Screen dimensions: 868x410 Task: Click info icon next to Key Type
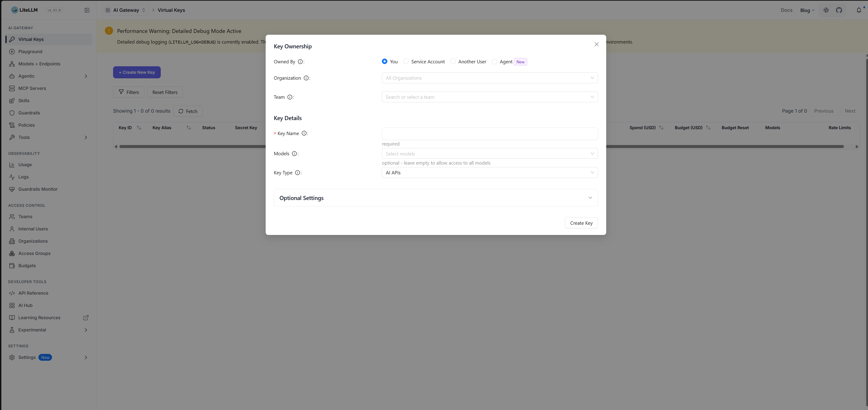297,173
